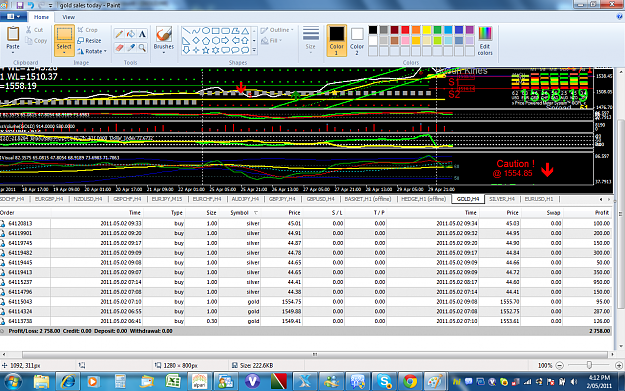This screenshot has height=391, width=625.
Task: Choose the Curve shape
Action: pos(196,31)
